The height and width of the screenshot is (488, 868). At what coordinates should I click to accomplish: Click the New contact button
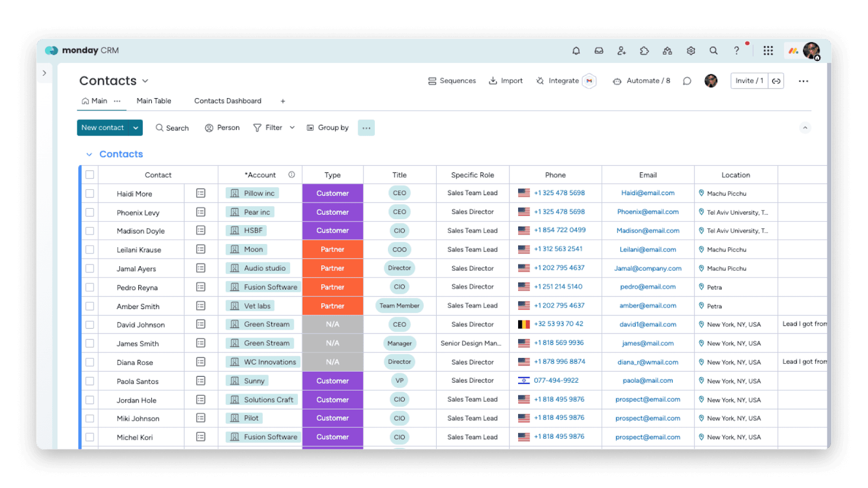click(103, 128)
